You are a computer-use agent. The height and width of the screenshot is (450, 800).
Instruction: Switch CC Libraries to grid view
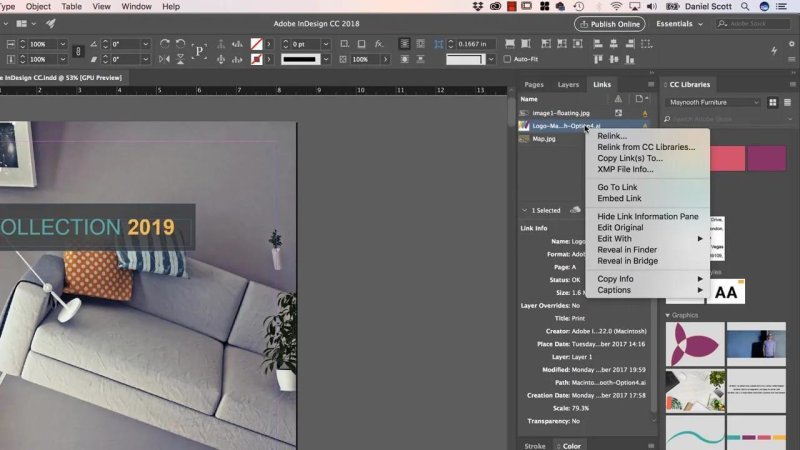(x=772, y=103)
